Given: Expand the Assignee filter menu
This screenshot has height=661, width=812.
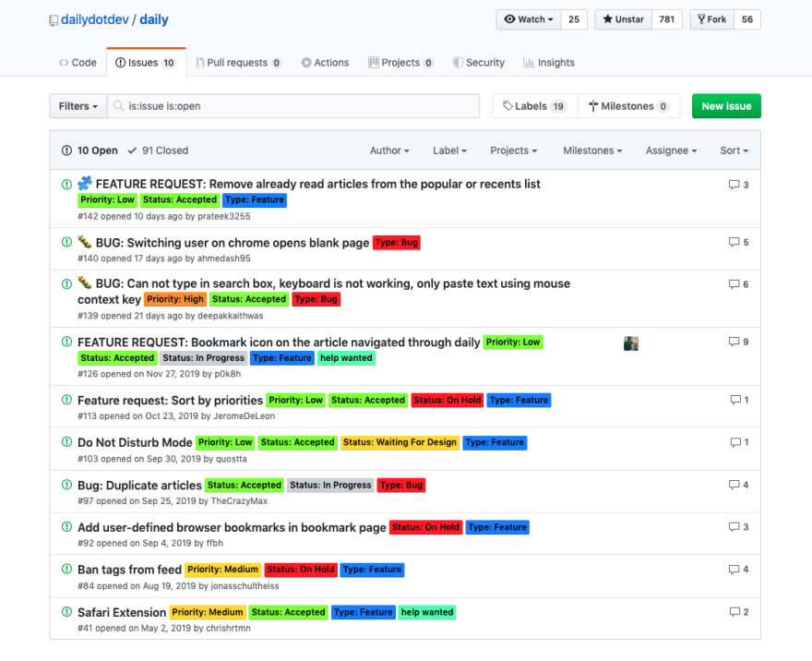Looking at the screenshot, I should [x=671, y=150].
